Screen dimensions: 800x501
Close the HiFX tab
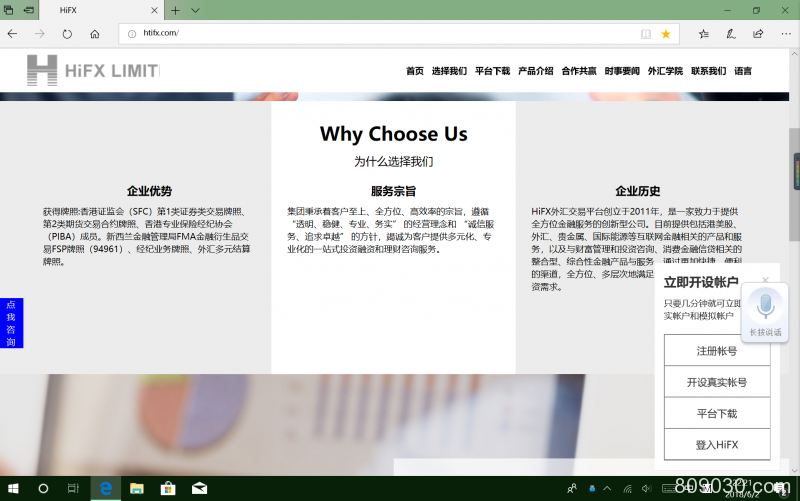pos(155,10)
